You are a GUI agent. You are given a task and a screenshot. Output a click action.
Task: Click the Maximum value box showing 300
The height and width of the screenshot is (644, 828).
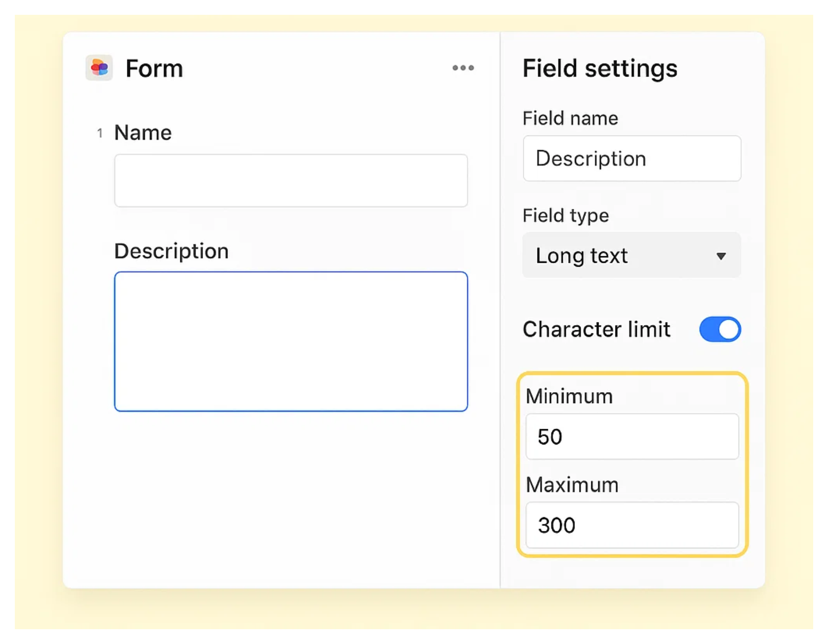click(x=632, y=525)
